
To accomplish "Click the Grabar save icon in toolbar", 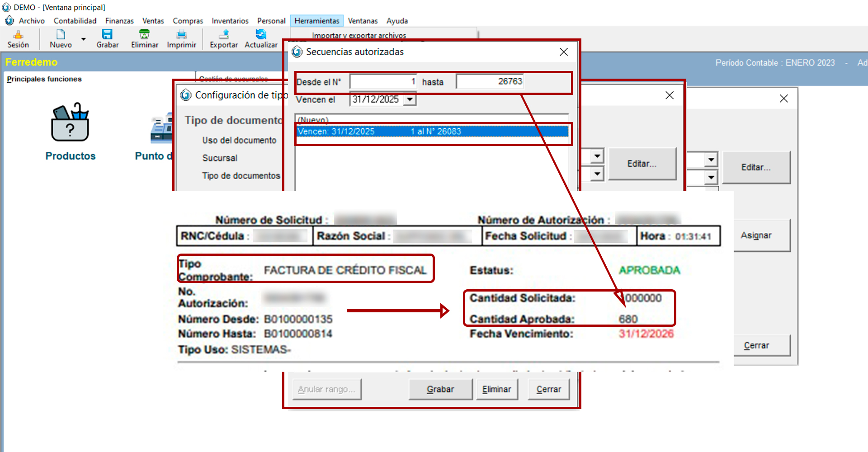I will click(107, 35).
